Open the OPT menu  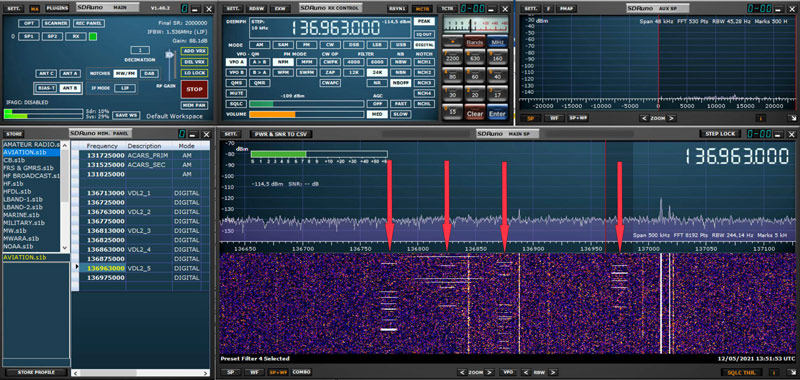click(x=29, y=23)
